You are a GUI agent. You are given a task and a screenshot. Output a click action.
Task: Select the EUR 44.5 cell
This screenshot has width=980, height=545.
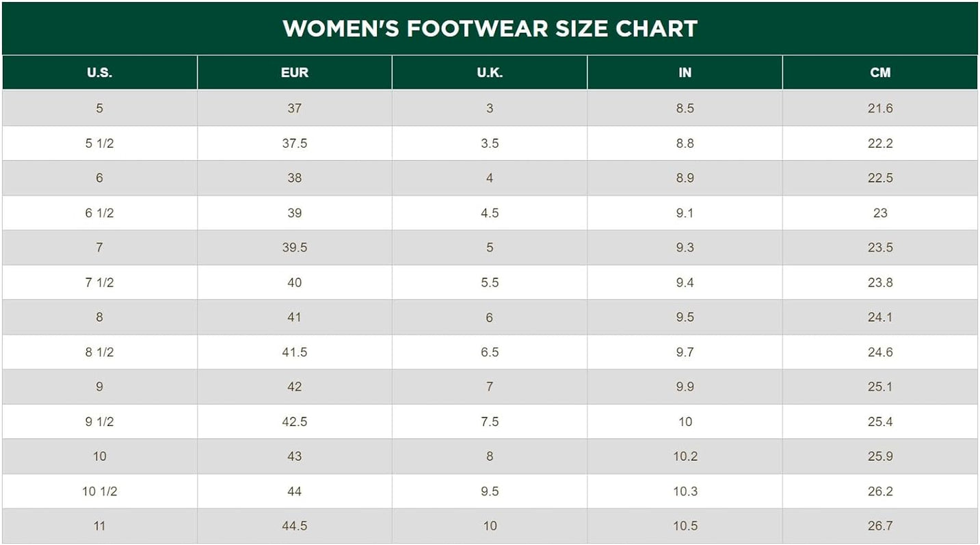tap(295, 526)
